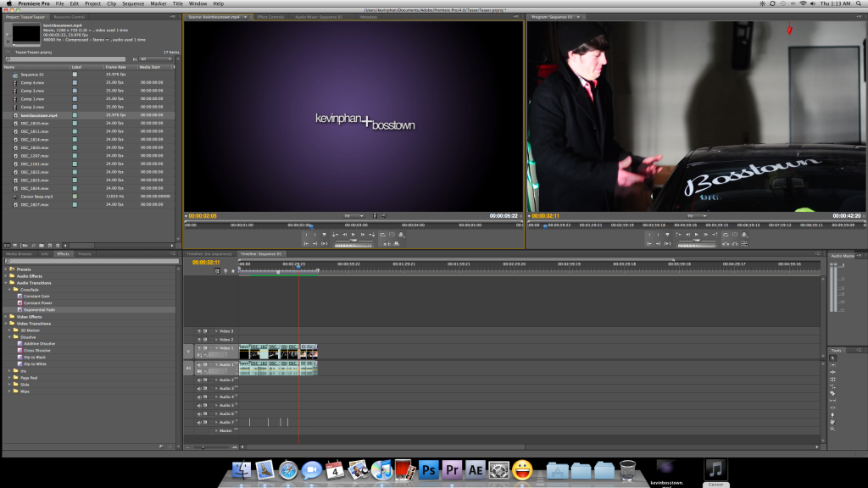This screenshot has height=488, width=868.
Task: Toggle Video 3 track output eye
Action: tap(199, 331)
